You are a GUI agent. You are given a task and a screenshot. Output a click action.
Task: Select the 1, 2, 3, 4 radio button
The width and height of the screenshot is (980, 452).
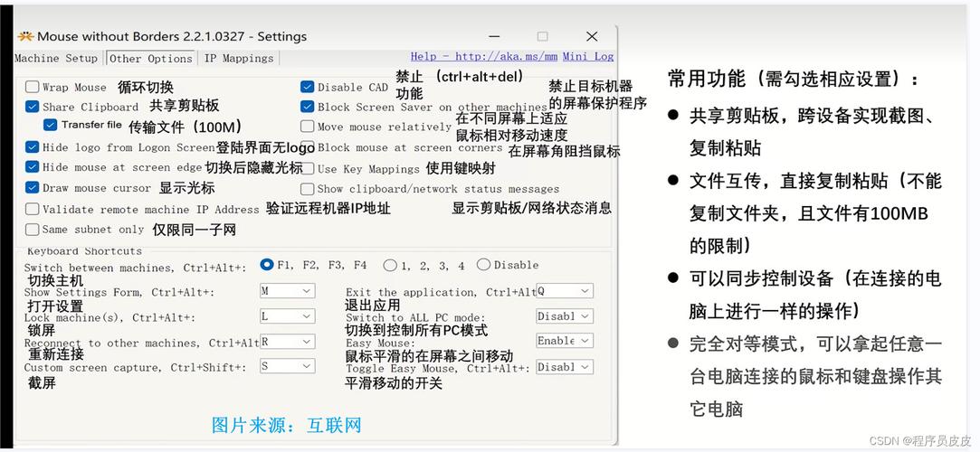(391, 266)
